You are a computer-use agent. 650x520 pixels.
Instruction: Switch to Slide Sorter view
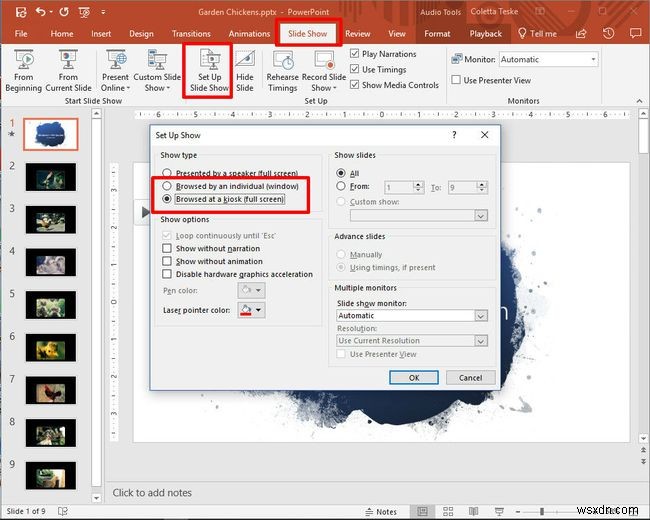pos(448,511)
